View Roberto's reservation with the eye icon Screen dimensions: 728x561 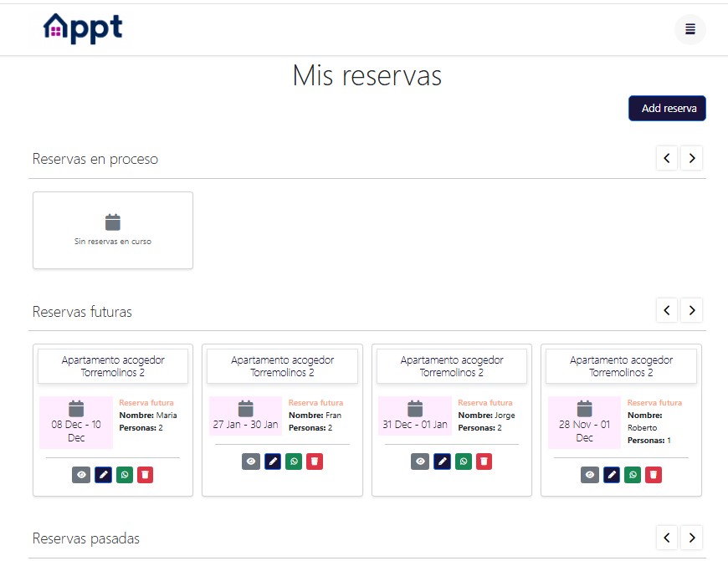click(x=590, y=474)
